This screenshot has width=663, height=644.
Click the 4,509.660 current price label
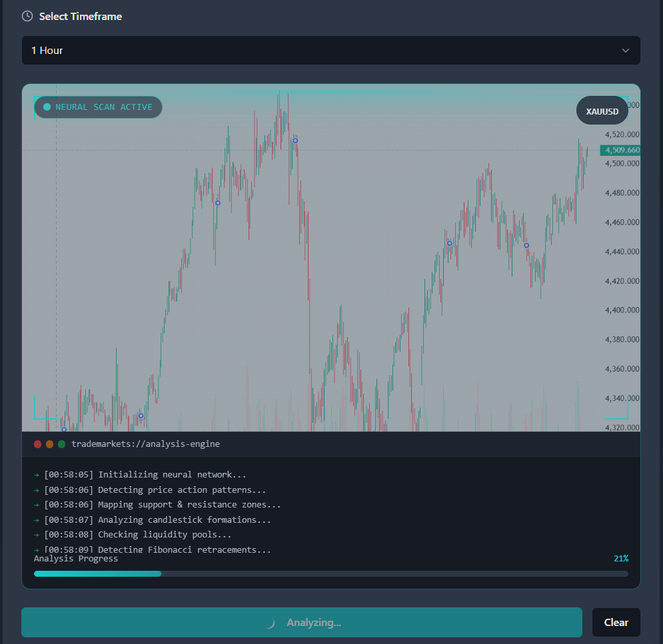[x=620, y=149]
